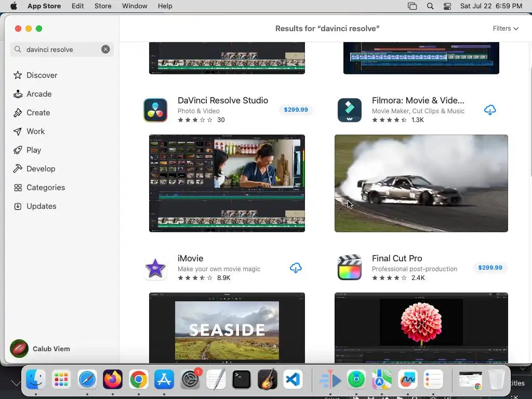Open Maps from the dock
The height and width of the screenshot is (399, 532).
(x=382, y=379)
